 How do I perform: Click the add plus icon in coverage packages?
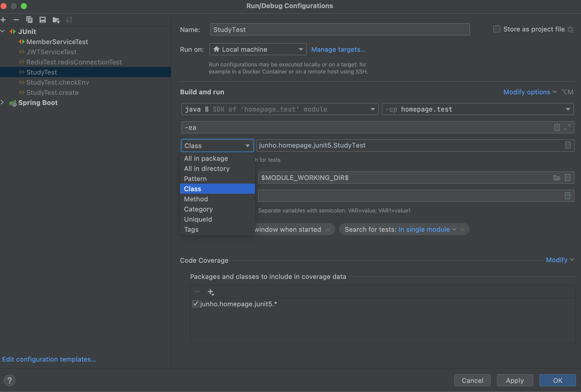pos(211,292)
